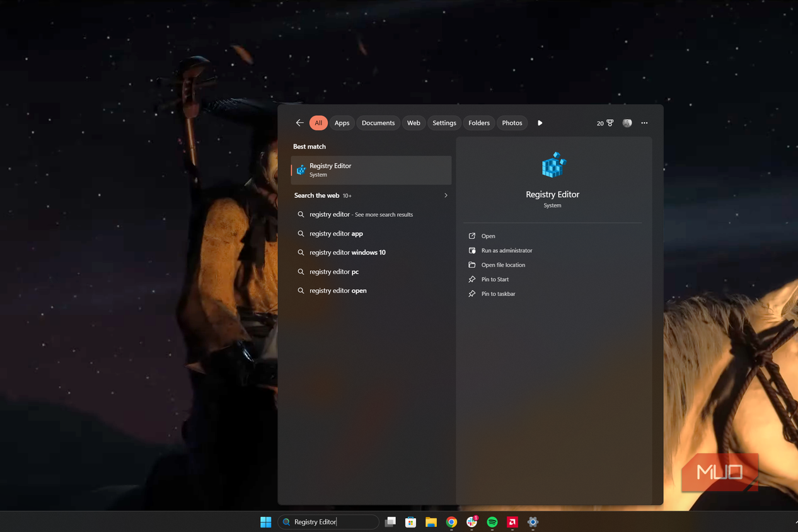Open the Windows Start button

(x=265, y=522)
